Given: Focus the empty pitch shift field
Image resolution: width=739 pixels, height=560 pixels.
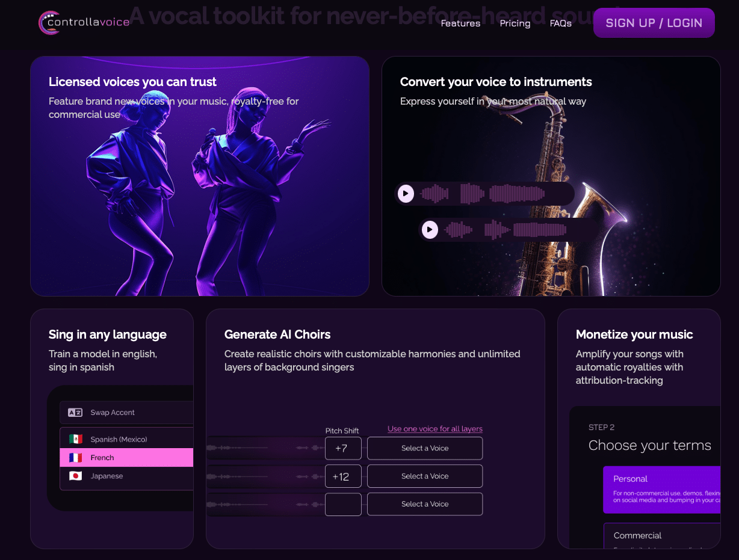Looking at the screenshot, I should click(343, 504).
